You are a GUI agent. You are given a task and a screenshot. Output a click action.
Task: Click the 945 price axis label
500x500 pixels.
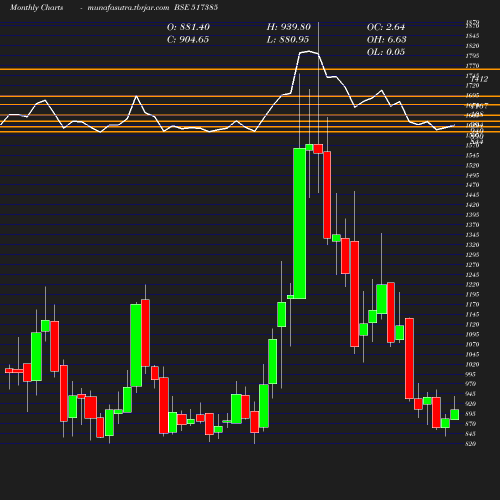click(471, 394)
